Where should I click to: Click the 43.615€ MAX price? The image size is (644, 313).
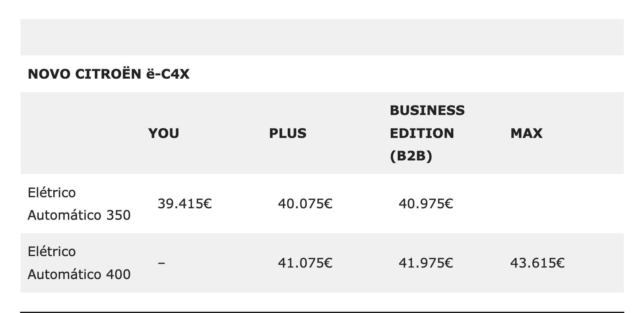537,262
